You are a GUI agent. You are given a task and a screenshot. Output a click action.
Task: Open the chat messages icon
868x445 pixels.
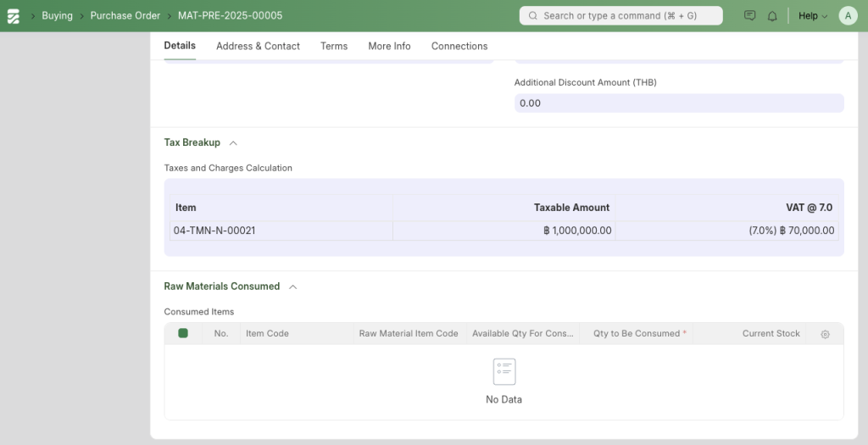(x=749, y=15)
